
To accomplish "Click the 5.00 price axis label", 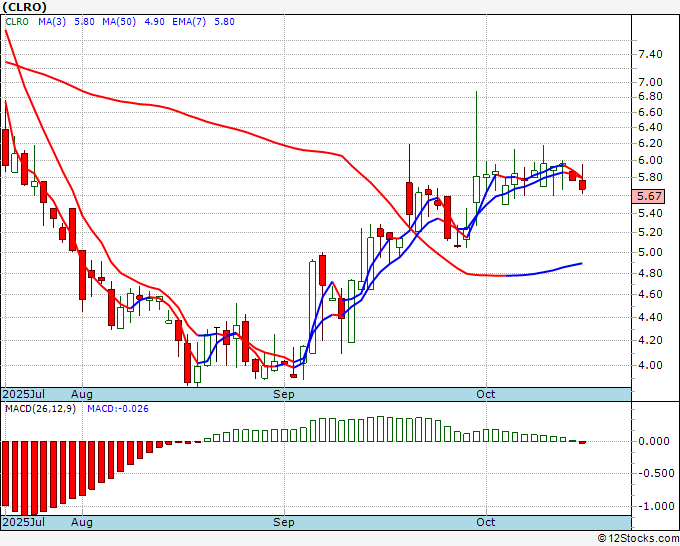I will (x=650, y=252).
